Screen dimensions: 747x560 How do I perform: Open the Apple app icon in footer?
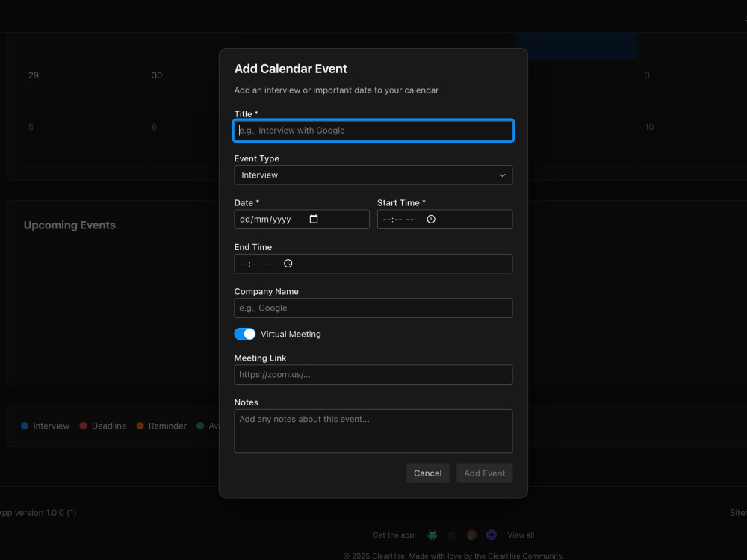452,535
